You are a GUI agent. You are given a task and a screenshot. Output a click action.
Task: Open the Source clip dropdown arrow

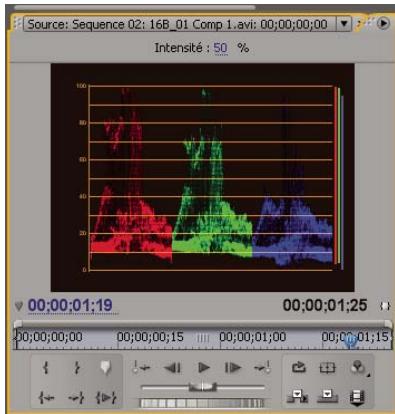click(x=344, y=24)
